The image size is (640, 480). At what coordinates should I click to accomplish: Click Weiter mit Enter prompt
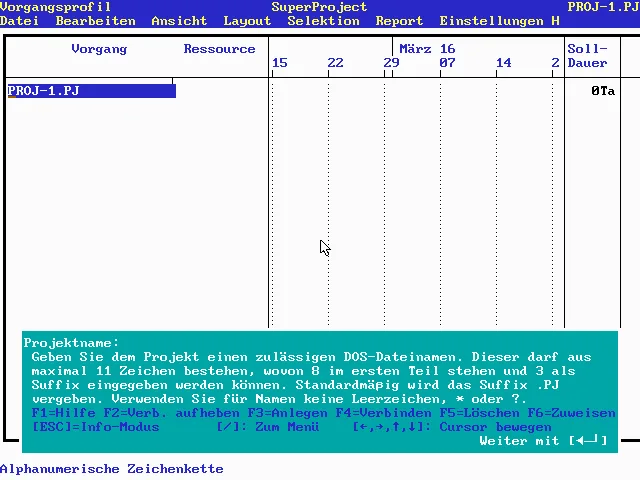(x=543, y=441)
